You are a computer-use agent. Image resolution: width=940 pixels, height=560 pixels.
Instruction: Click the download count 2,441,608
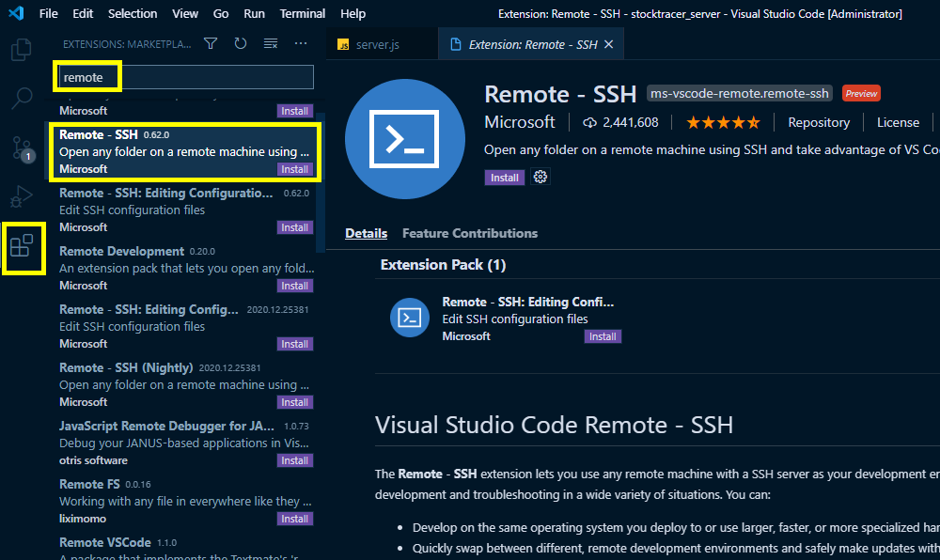click(620, 123)
